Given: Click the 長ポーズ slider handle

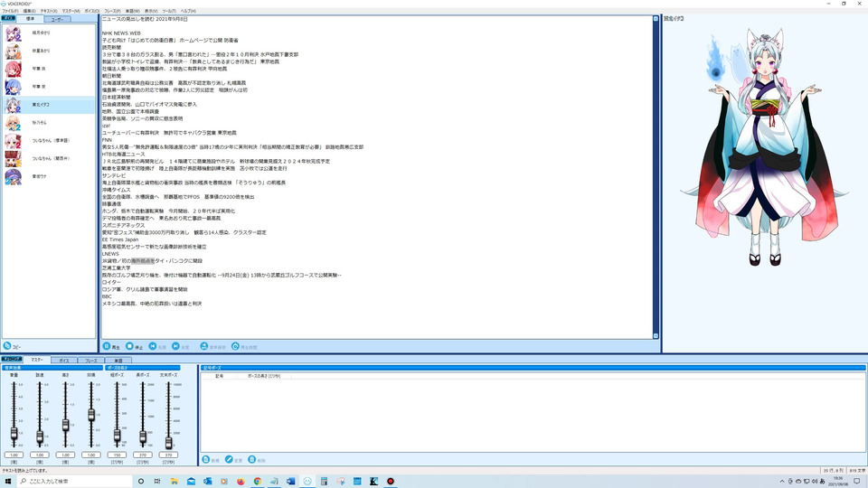Looking at the screenshot, I should (x=143, y=437).
